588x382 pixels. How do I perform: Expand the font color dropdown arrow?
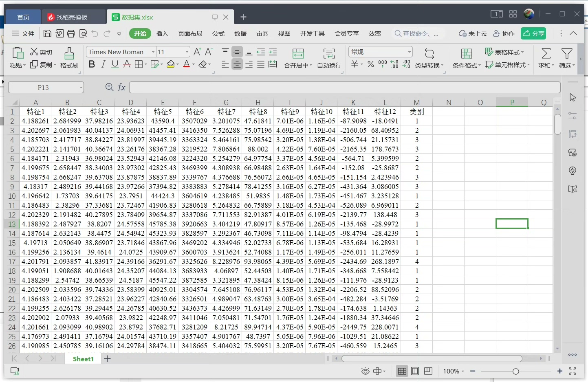click(x=193, y=64)
